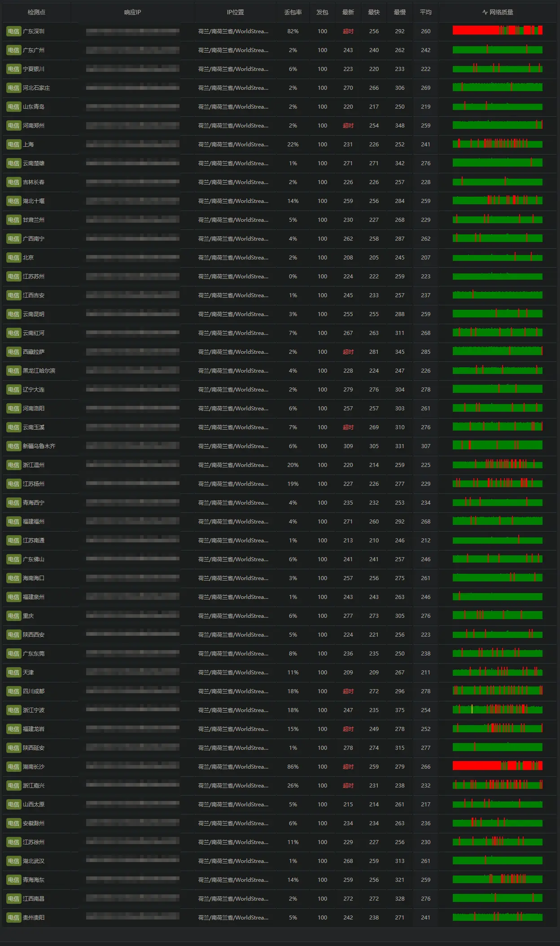Click the 电信 badge for 广东深圳
Image resolution: width=560 pixels, height=946 pixels.
pyautogui.click(x=13, y=31)
